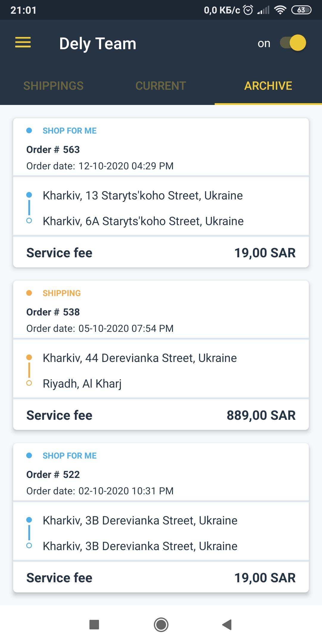Image resolution: width=322 pixels, height=644 pixels.
Task: Tap orange dot beside SHIPPING label
Action: (29, 293)
